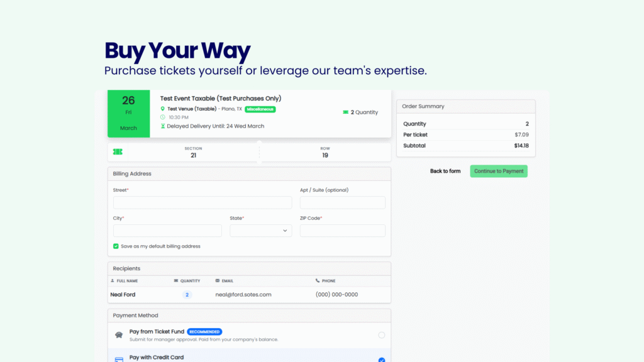Click the ticket icon beside 2 Quantity

(x=346, y=112)
